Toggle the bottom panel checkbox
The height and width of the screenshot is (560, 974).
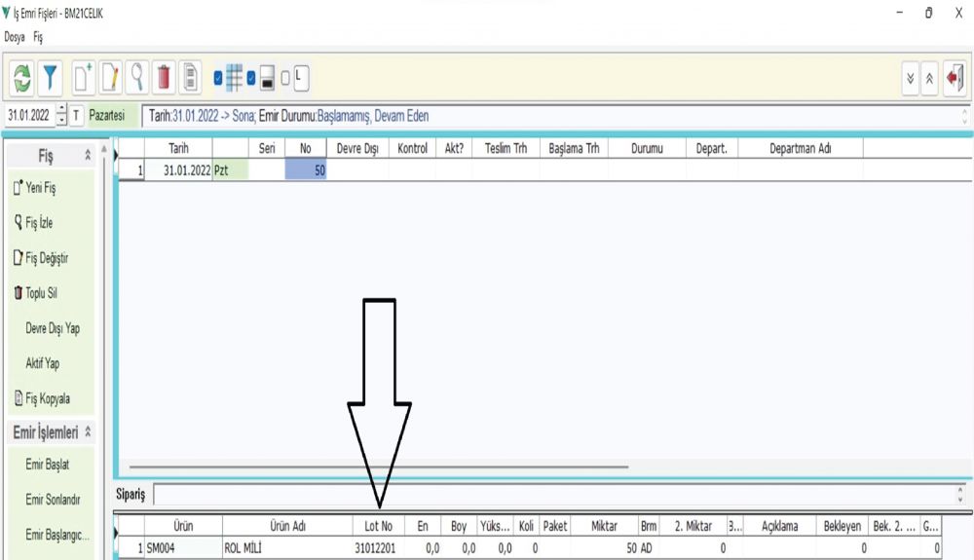[x=251, y=77]
